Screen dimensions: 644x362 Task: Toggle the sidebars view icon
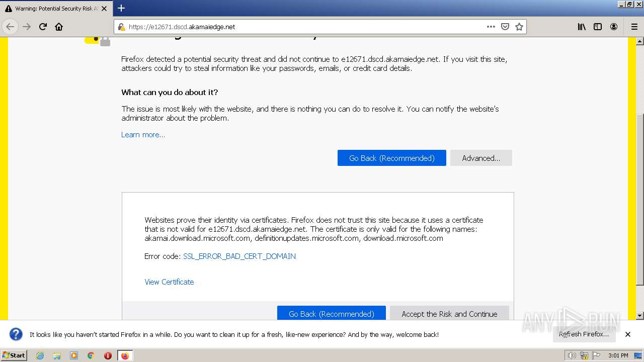click(x=598, y=27)
